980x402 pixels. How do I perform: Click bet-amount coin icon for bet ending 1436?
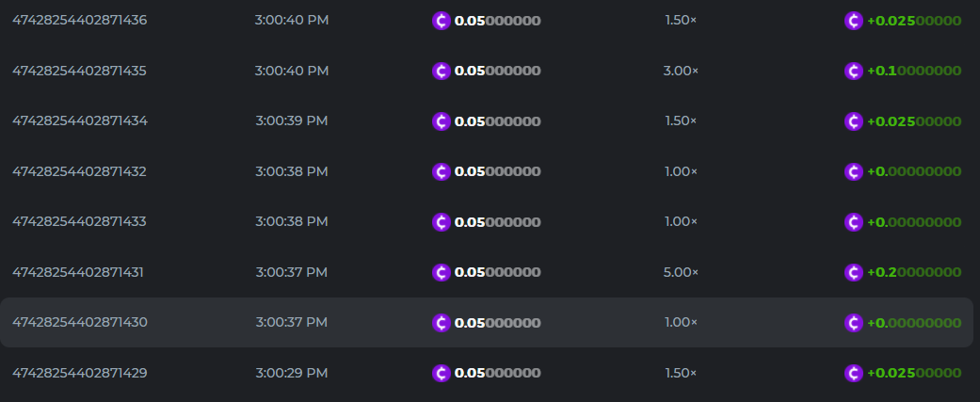click(x=442, y=20)
